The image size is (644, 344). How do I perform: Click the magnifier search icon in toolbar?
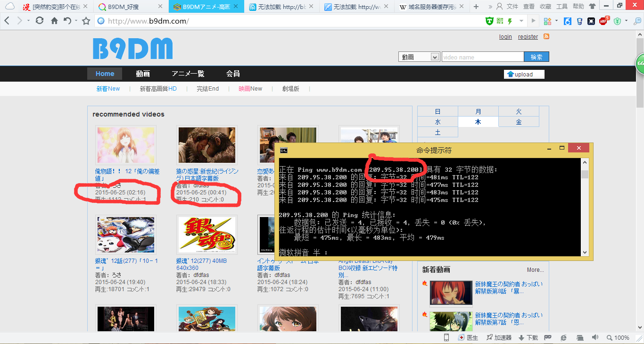pos(637,21)
